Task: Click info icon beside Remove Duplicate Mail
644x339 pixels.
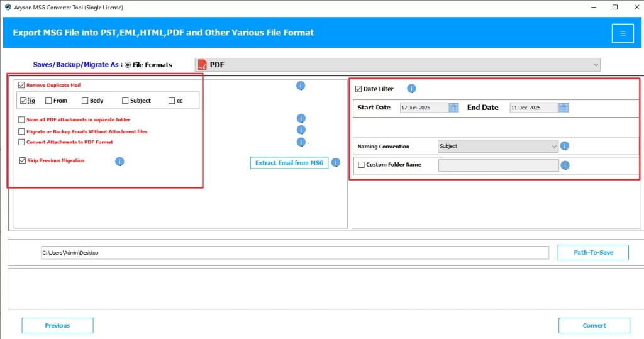Action: coord(301,86)
